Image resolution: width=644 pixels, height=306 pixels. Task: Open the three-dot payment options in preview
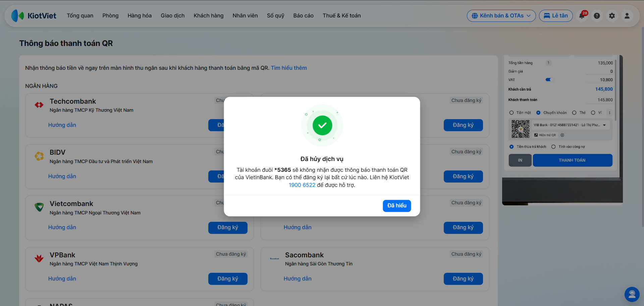pos(609,113)
